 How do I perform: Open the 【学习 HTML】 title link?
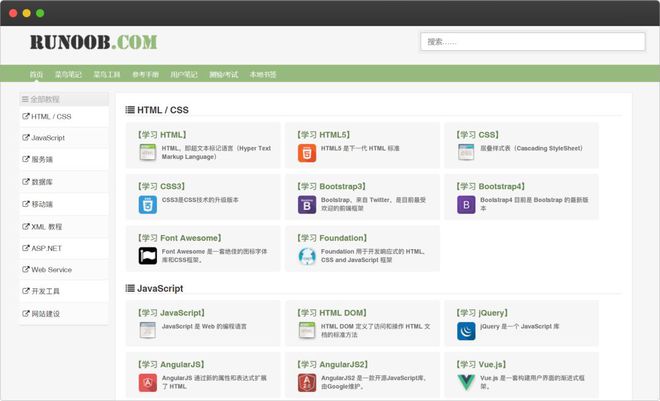(x=162, y=135)
